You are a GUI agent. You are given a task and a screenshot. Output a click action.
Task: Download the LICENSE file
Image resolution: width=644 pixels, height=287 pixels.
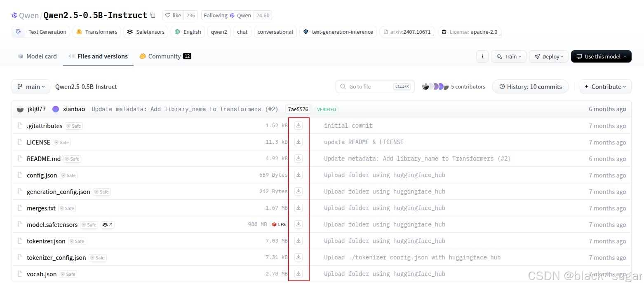click(298, 142)
